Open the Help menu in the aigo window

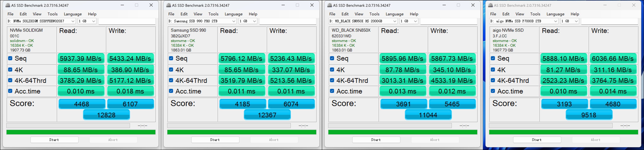575,14
